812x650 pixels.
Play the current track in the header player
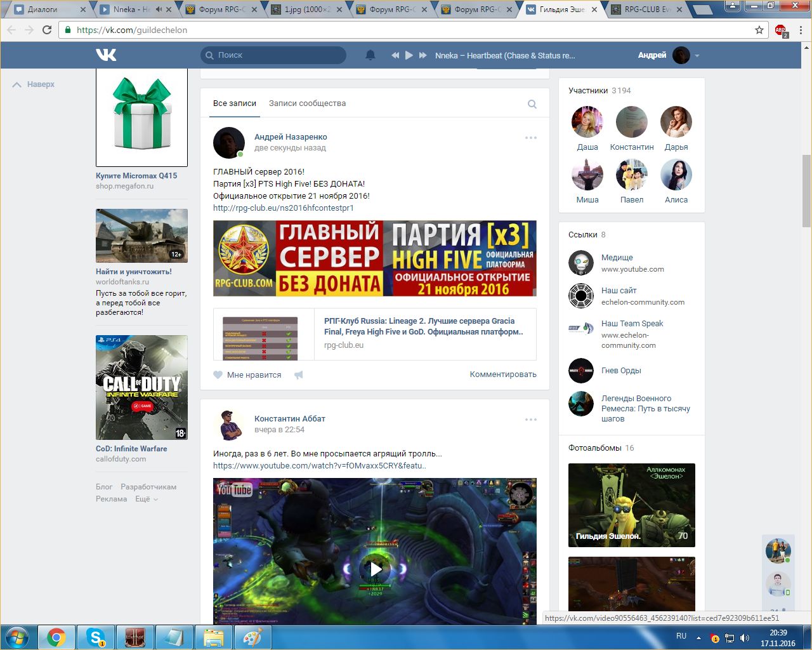click(x=409, y=55)
